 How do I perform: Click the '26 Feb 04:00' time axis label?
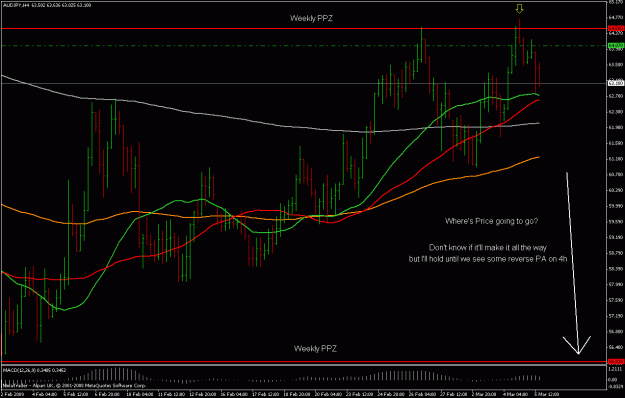[x=422, y=394]
